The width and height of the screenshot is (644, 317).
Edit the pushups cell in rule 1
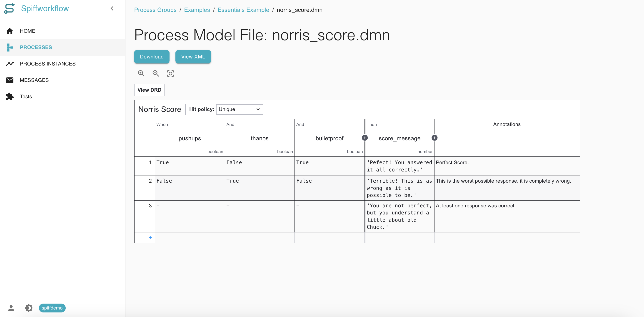190,166
